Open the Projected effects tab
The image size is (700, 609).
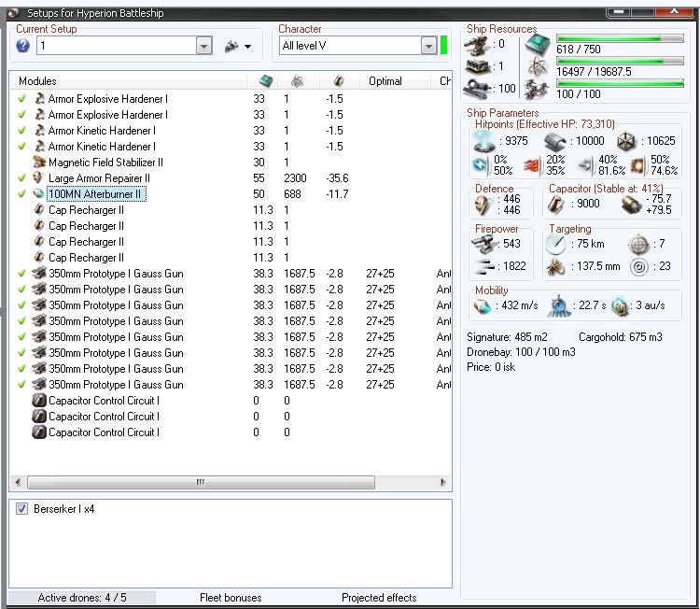click(x=379, y=598)
